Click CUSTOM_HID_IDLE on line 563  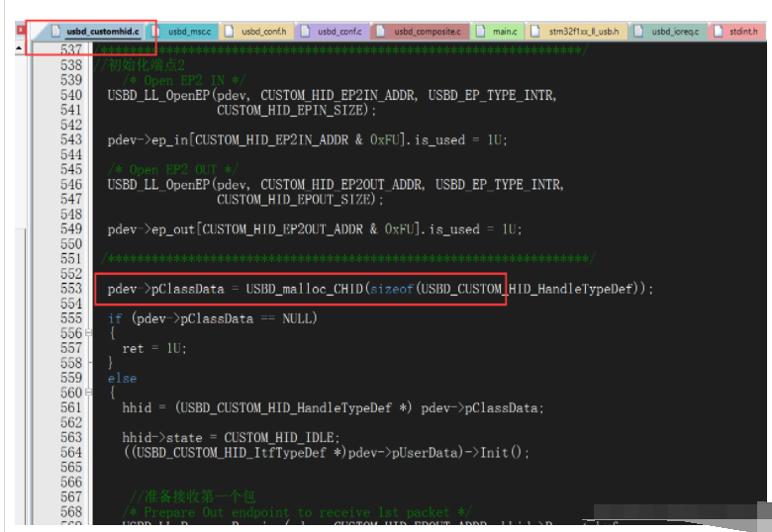279,438
